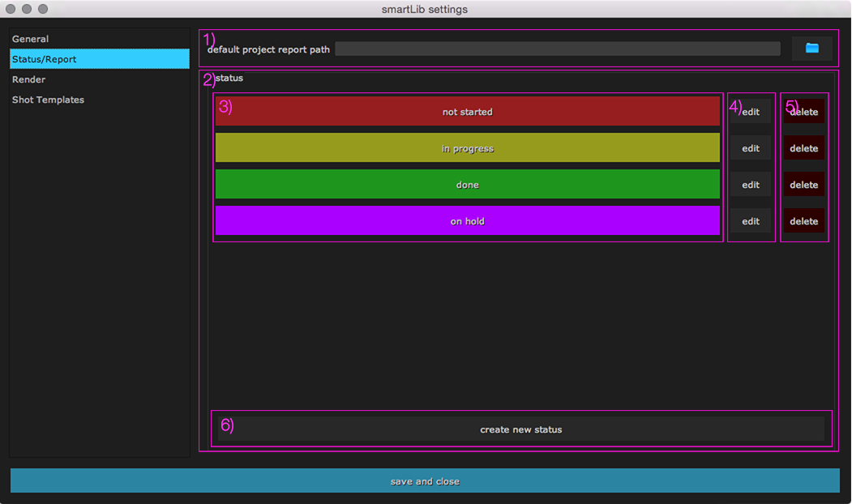This screenshot has height=504, width=852.
Task: Edit the 'in progress' status
Action: pos(751,148)
